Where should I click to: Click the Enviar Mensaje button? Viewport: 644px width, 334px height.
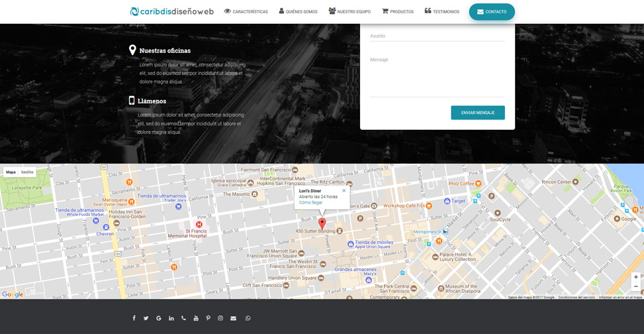coord(478,113)
